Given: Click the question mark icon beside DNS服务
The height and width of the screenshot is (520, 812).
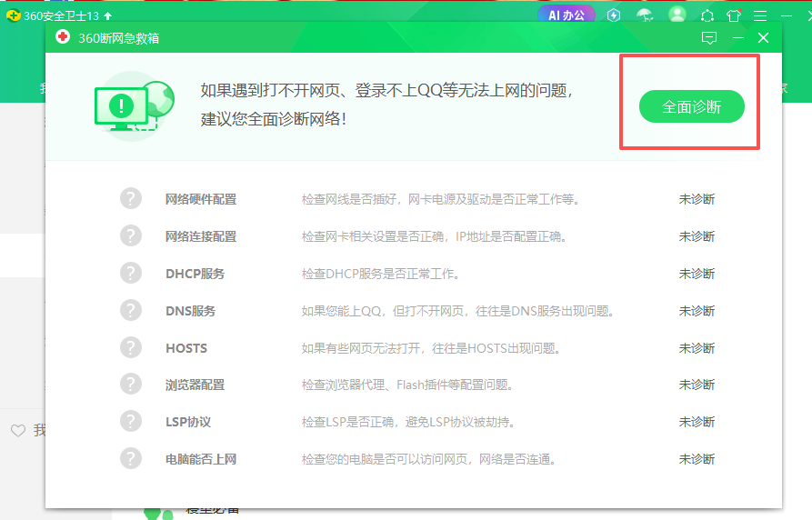Looking at the screenshot, I should [131, 311].
